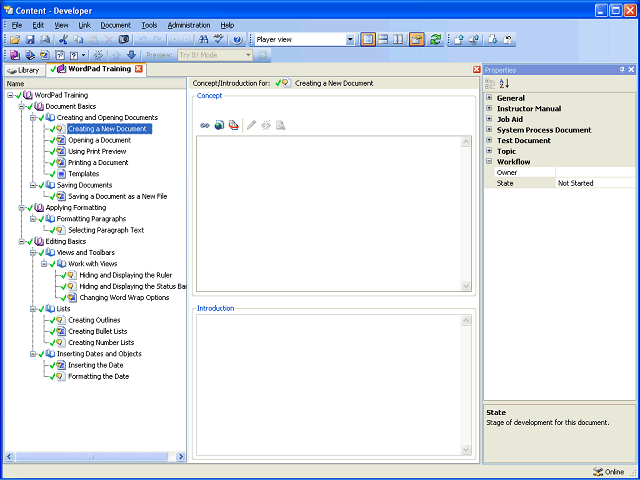Click the Copy toolbar icon
Viewport: 640px width, 480px height.
tap(78, 40)
